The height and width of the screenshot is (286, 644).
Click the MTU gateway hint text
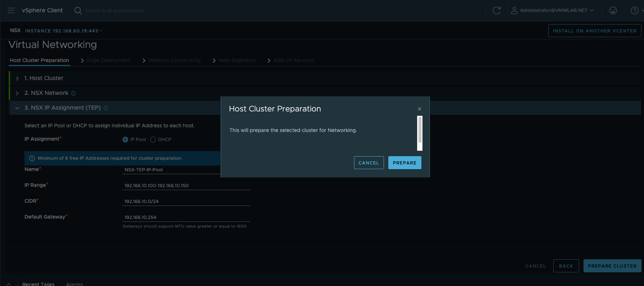(184, 226)
